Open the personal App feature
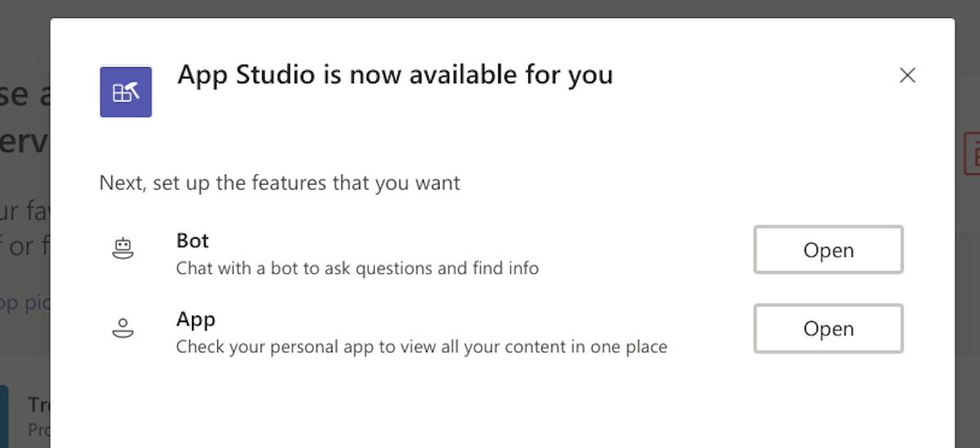980x448 pixels. (x=828, y=329)
